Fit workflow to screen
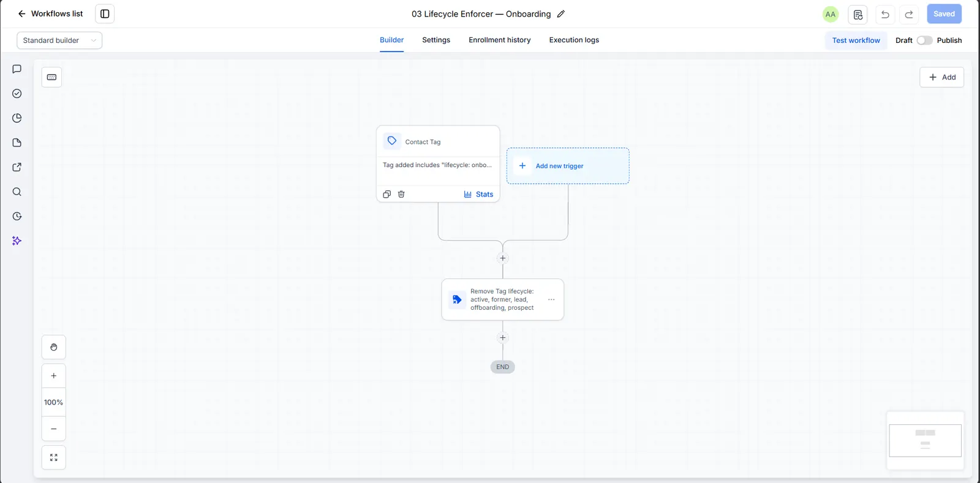This screenshot has height=483, width=980. pyautogui.click(x=54, y=457)
